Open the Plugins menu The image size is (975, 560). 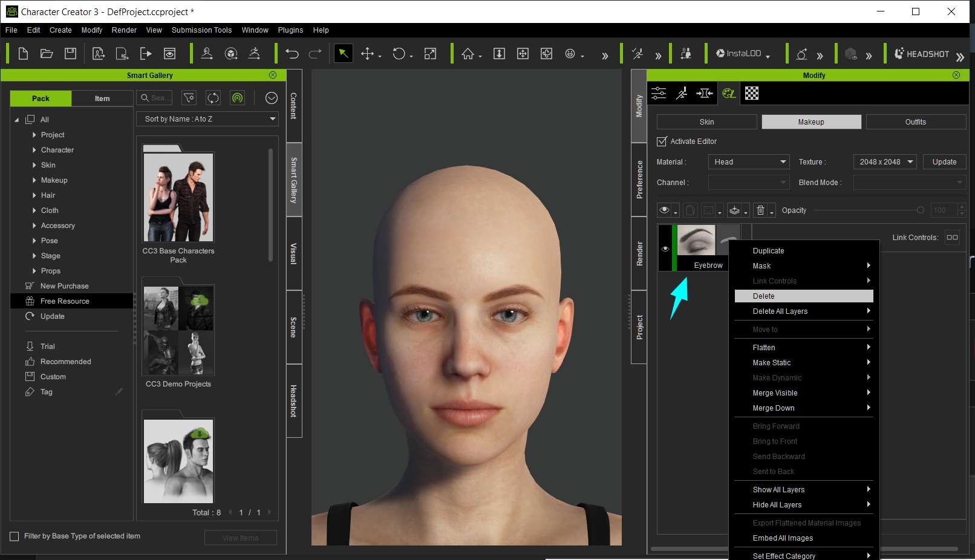290,30
